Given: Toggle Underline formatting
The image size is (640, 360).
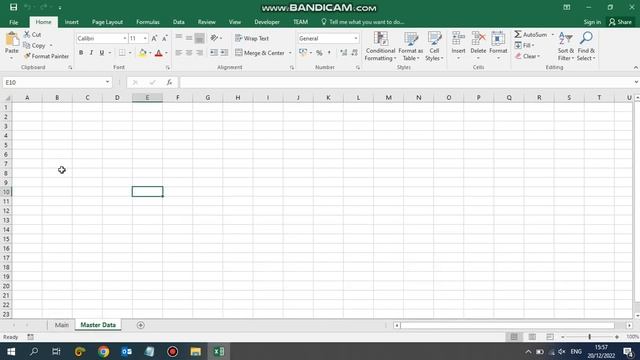Looking at the screenshot, I should (x=102, y=53).
